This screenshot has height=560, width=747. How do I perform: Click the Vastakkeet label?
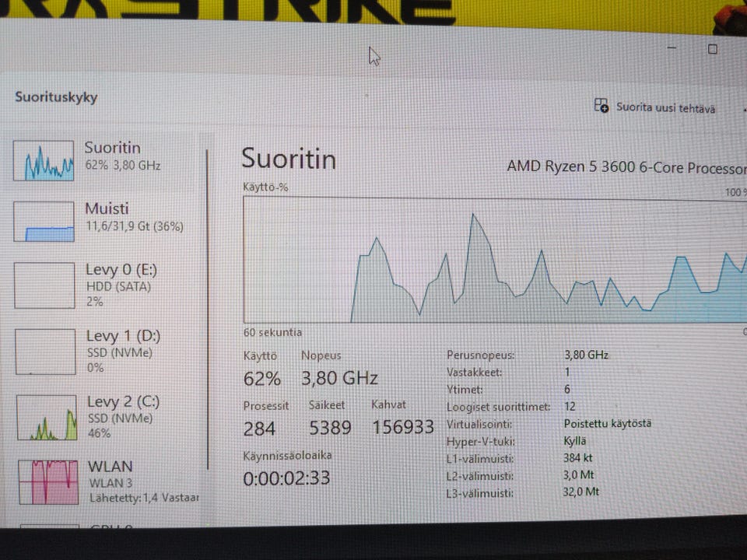(475, 373)
